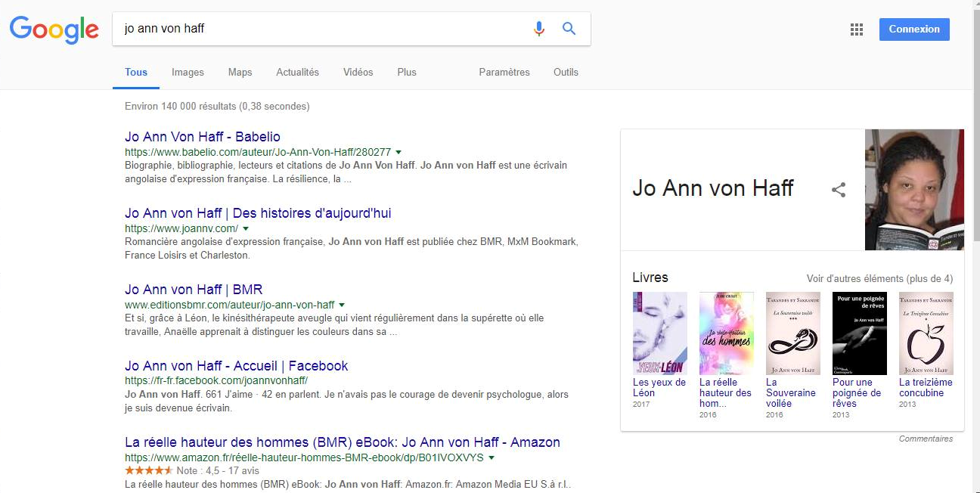Select the Tous tab
Image resolution: width=980 pixels, height=493 pixels.
(x=136, y=73)
